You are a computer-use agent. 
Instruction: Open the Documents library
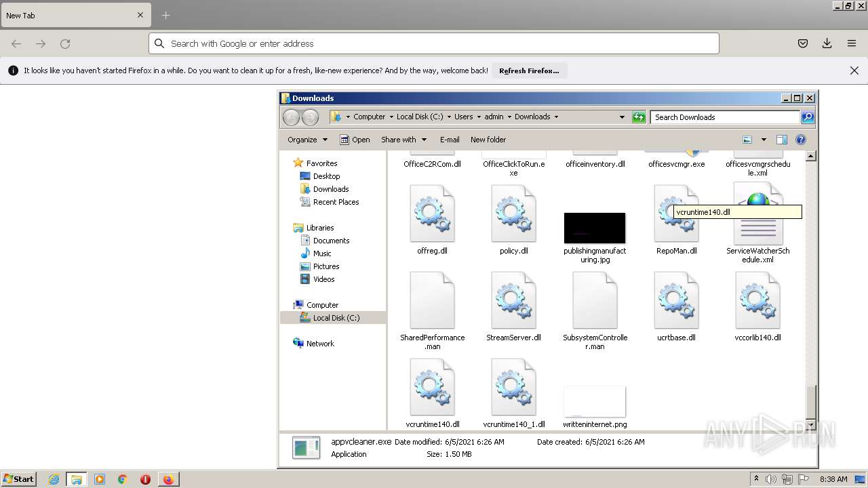331,241
